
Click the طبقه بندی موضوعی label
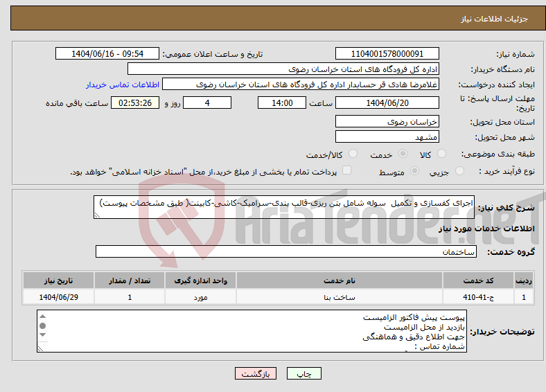(498, 154)
